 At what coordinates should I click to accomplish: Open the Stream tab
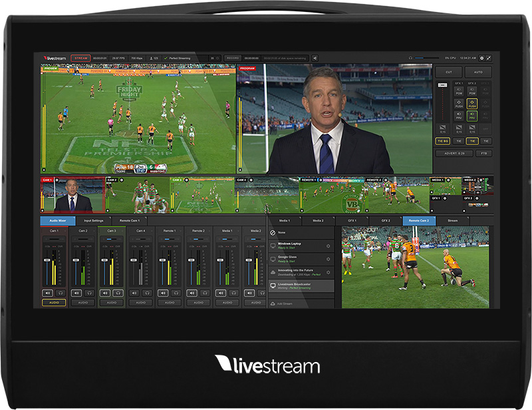tap(453, 221)
